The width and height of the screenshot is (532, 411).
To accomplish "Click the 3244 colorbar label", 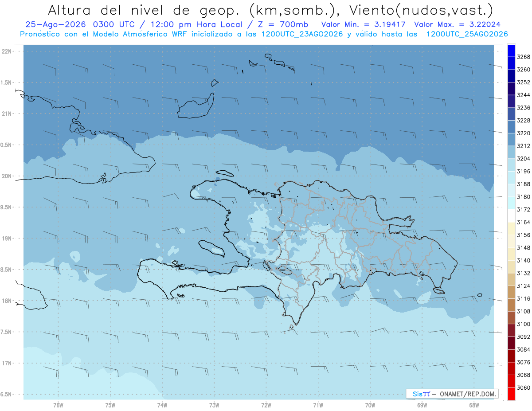I will (x=523, y=95).
